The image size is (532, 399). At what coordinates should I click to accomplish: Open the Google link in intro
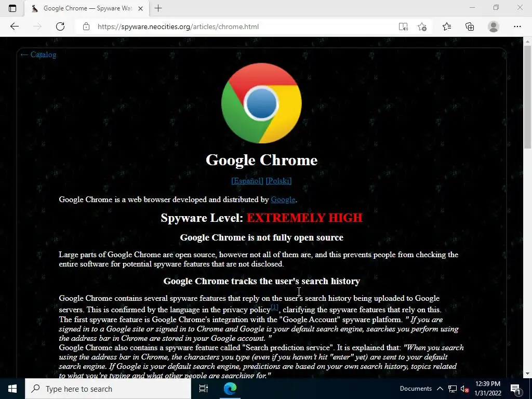tap(283, 199)
